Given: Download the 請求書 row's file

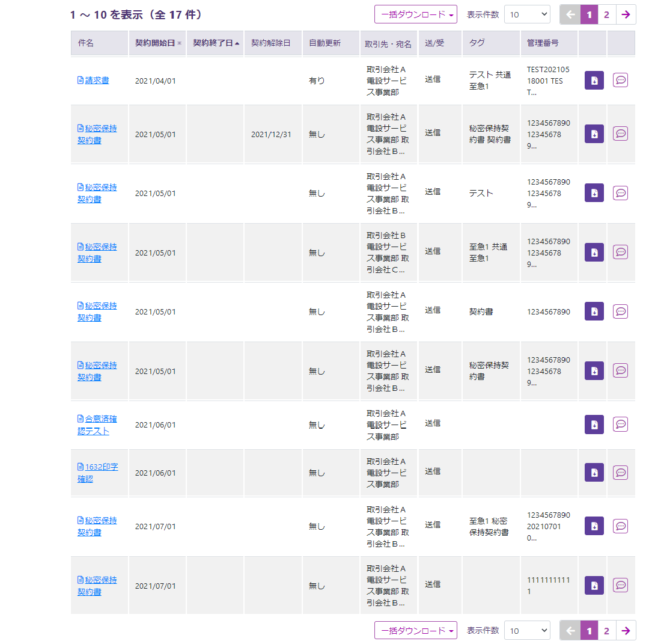Looking at the screenshot, I should point(594,81).
